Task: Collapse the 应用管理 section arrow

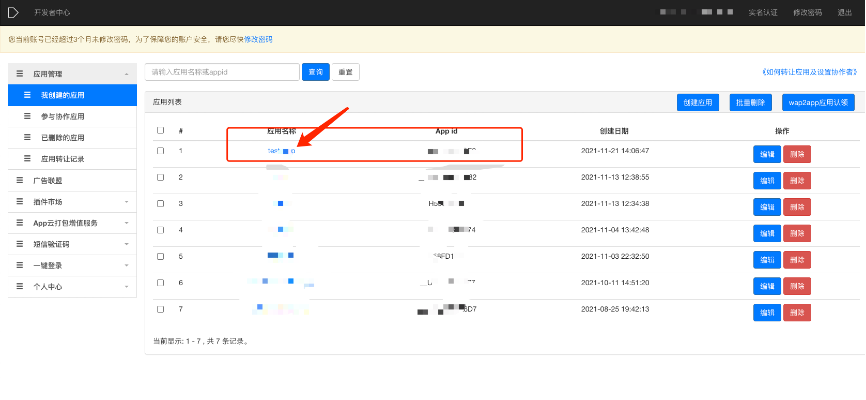Action: point(126,74)
